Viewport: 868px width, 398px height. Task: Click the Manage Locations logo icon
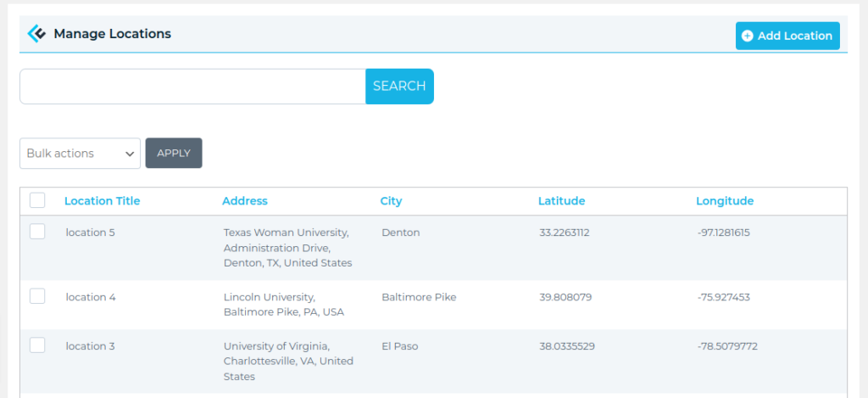[x=36, y=34]
